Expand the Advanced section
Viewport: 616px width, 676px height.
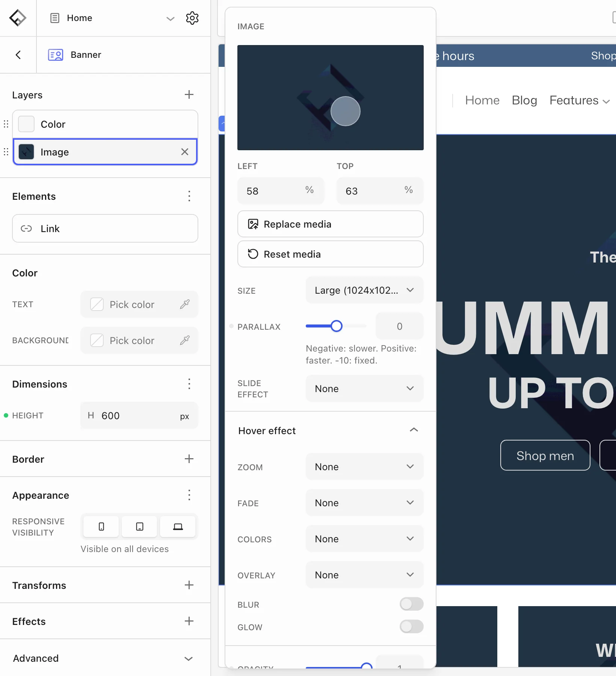(189, 658)
